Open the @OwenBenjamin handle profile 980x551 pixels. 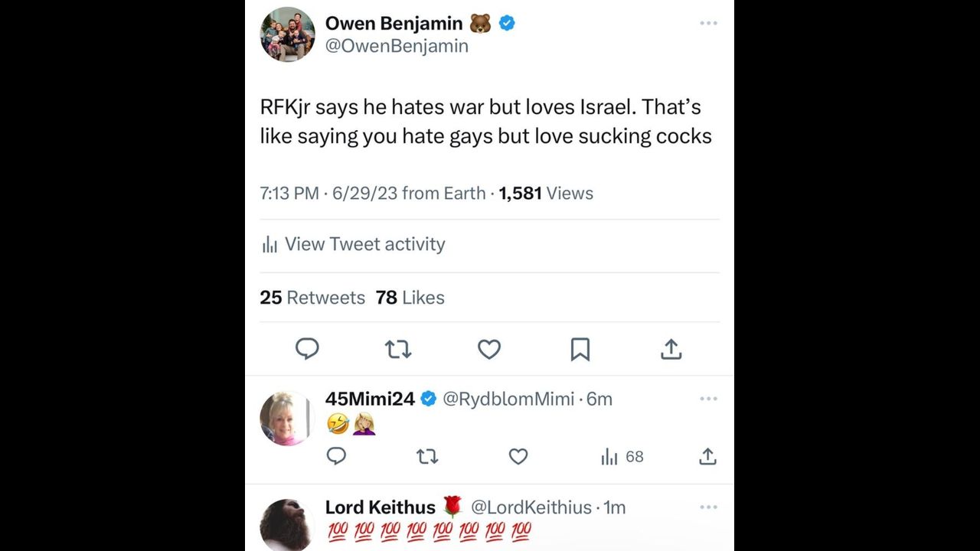397,46
